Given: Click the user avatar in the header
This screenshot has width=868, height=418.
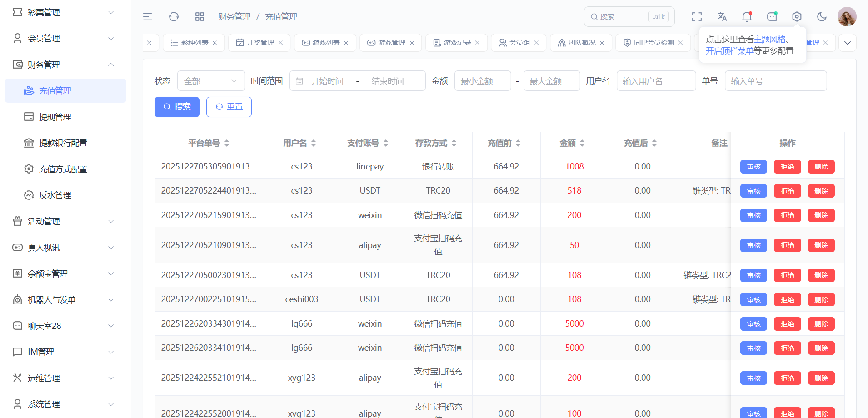Looking at the screenshot, I should (847, 17).
